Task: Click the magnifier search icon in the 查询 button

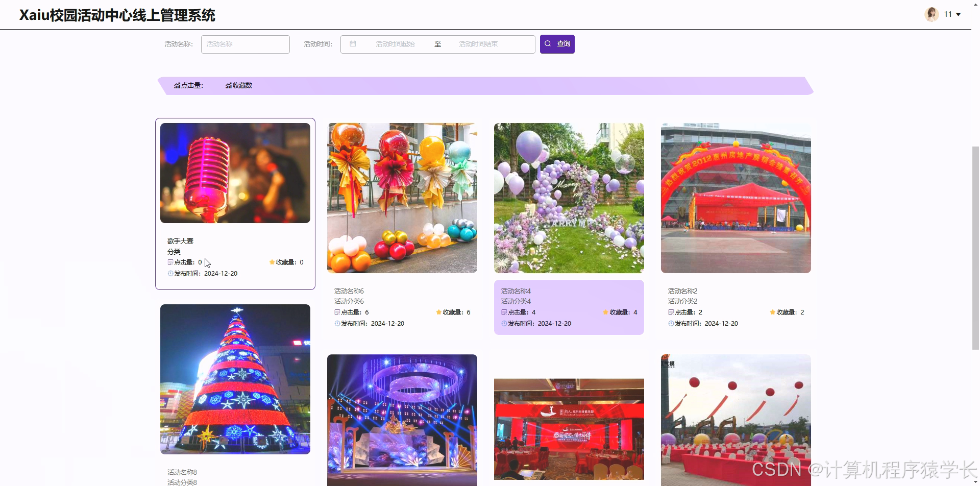Action: point(548,44)
